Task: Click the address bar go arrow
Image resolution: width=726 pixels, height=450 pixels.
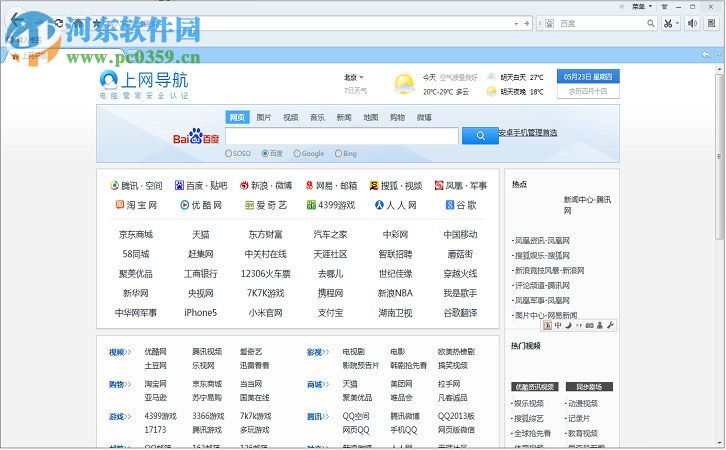Action: (526, 23)
